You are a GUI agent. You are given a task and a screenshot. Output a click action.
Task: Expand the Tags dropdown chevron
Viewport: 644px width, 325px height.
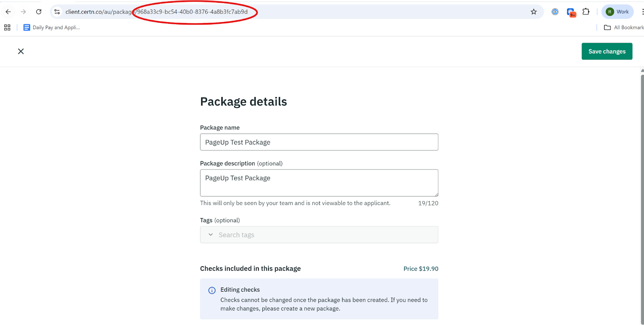[211, 234]
